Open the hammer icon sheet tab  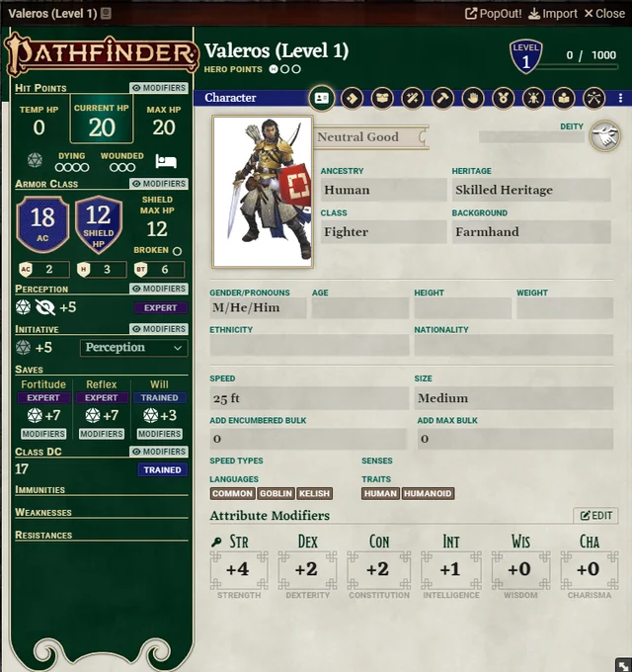point(442,98)
